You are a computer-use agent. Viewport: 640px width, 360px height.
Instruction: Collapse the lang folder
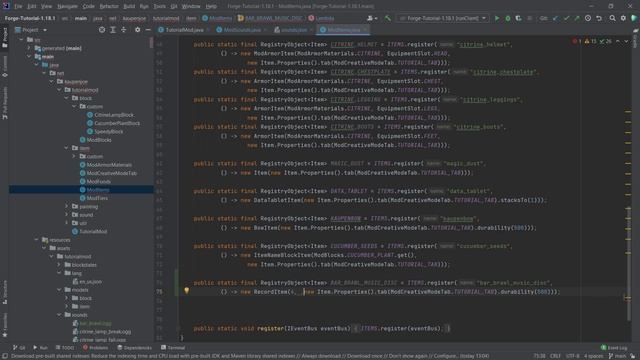click(59, 273)
